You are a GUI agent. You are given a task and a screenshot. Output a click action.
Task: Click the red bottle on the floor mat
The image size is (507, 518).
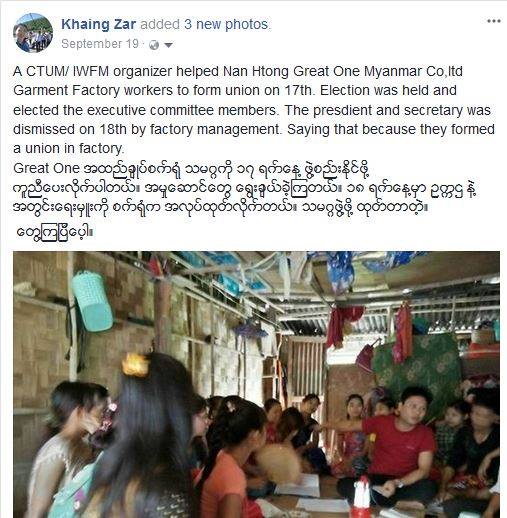[x=362, y=498]
